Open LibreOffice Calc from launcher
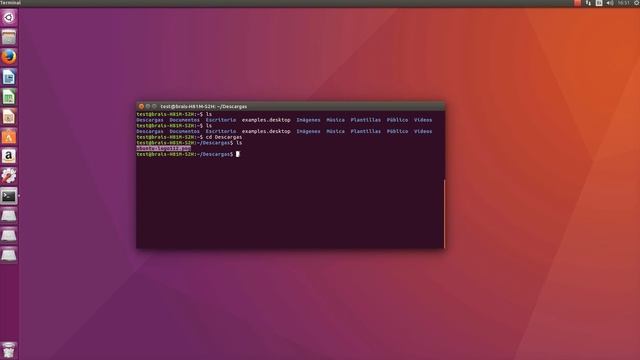 pyautogui.click(x=9, y=97)
